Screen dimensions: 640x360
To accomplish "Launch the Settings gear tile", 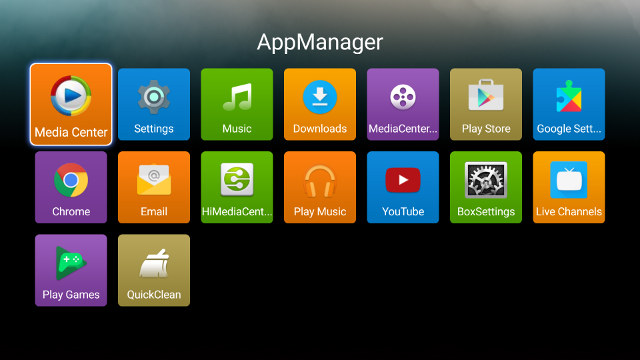I will pyautogui.click(x=154, y=104).
